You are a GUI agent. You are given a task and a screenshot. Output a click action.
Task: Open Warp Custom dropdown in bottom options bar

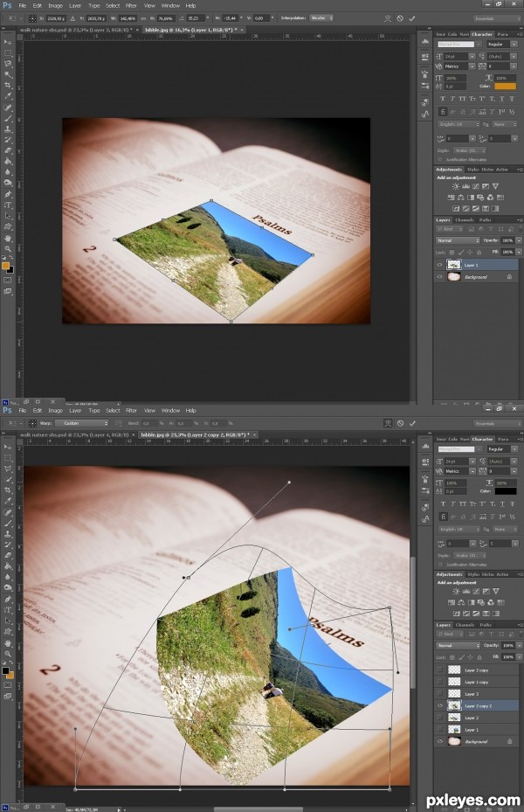point(83,423)
